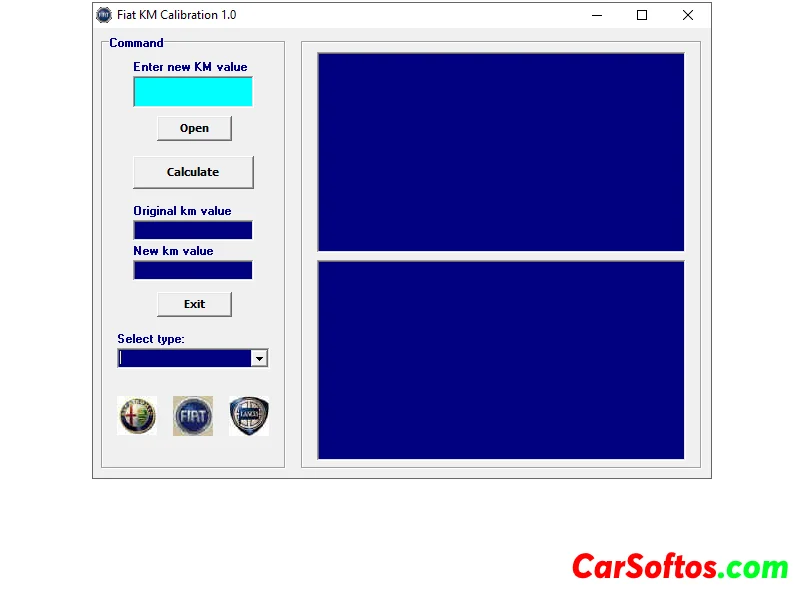Click the Enter new KM value label
The image size is (800, 600).
pyautogui.click(x=190, y=67)
